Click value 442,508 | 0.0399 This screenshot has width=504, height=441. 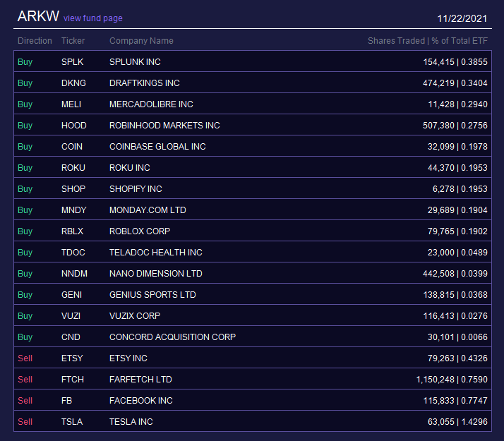[455, 274]
